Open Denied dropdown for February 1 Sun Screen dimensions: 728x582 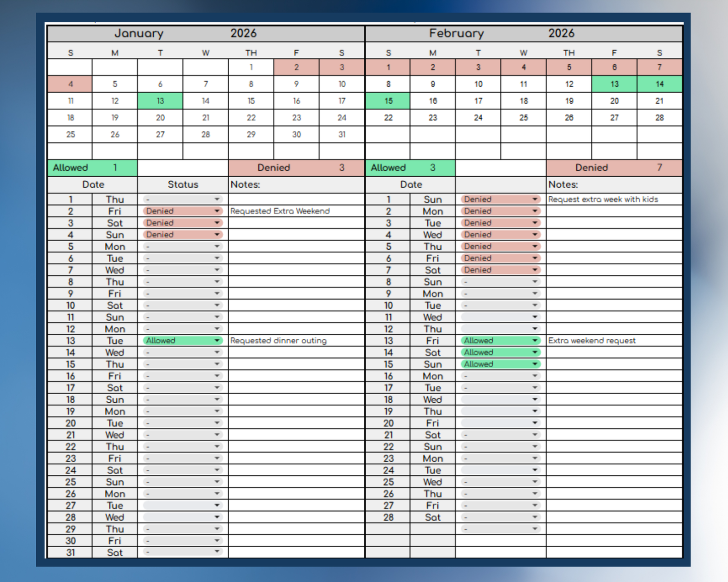coord(501,199)
